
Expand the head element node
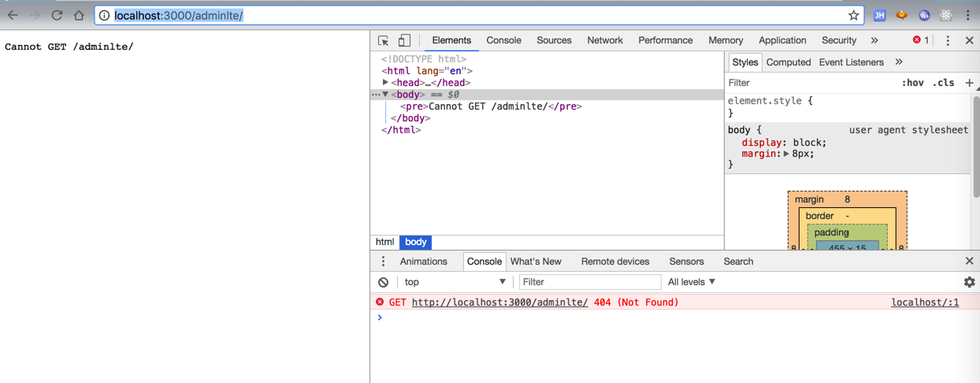click(x=385, y=82)
